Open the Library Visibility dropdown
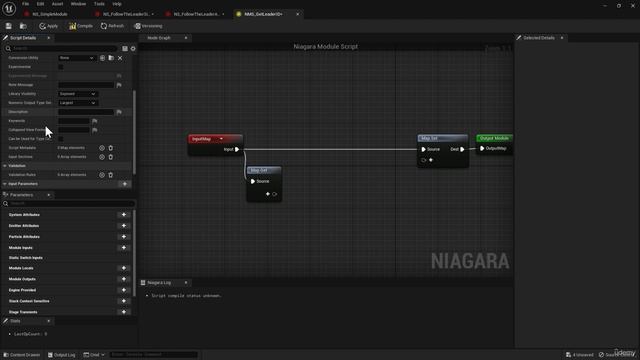Viewport: 640px width, 360px height. point(78,94)
